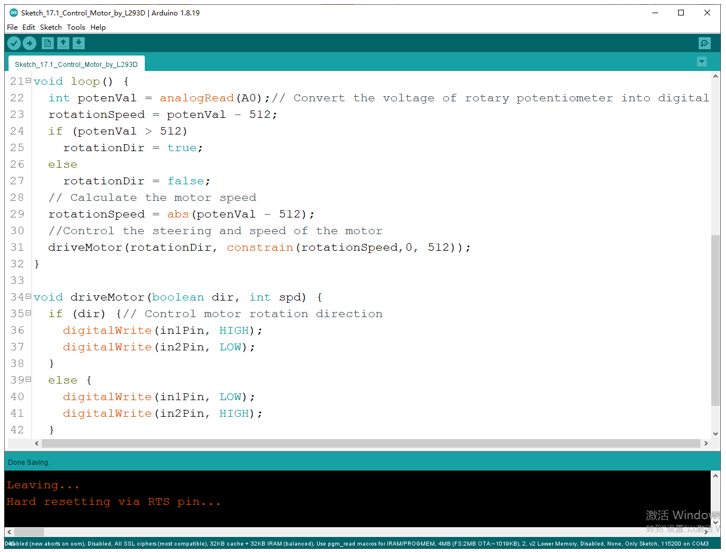Maximize the Arduino IDE window
The image size is (726, 552).
coord(681,13)
